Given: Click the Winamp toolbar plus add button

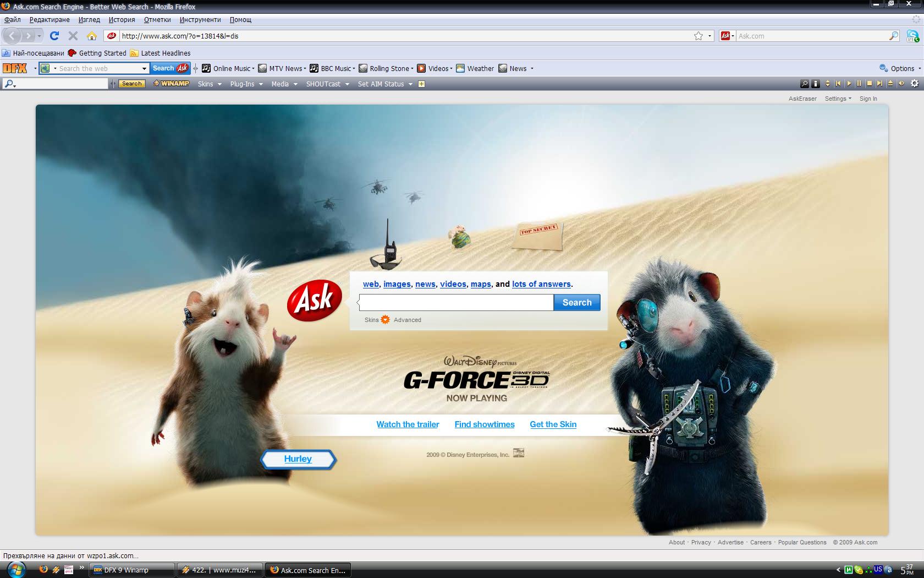Looking at the screenshot, I should click(421, 84).
